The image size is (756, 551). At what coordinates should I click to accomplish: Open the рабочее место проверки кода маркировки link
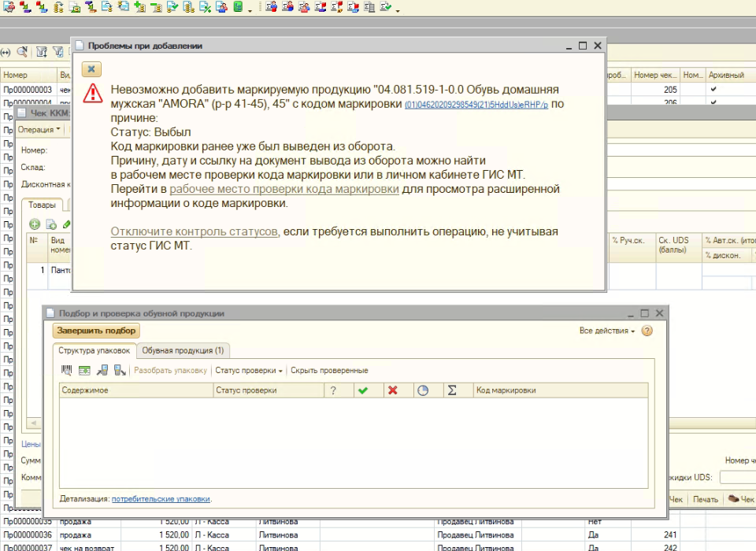coord(284,189)
